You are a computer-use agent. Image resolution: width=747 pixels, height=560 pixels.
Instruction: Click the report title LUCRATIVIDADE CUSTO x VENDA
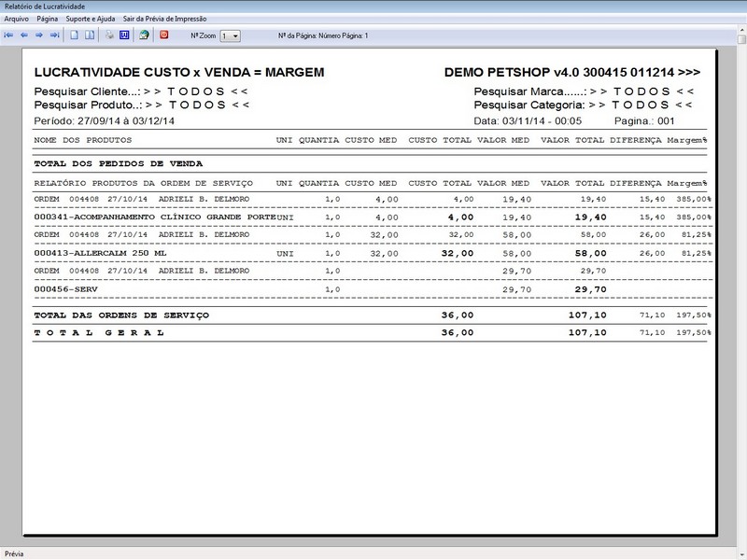click(178, 72)
